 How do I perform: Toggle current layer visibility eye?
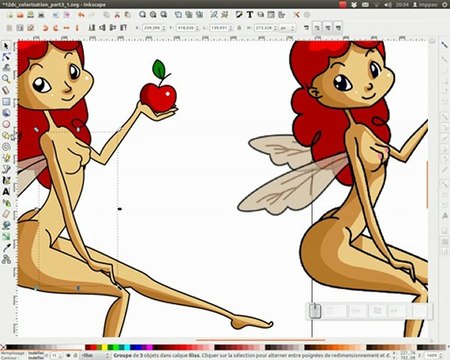pyautogui.click(x=68, y=356)
